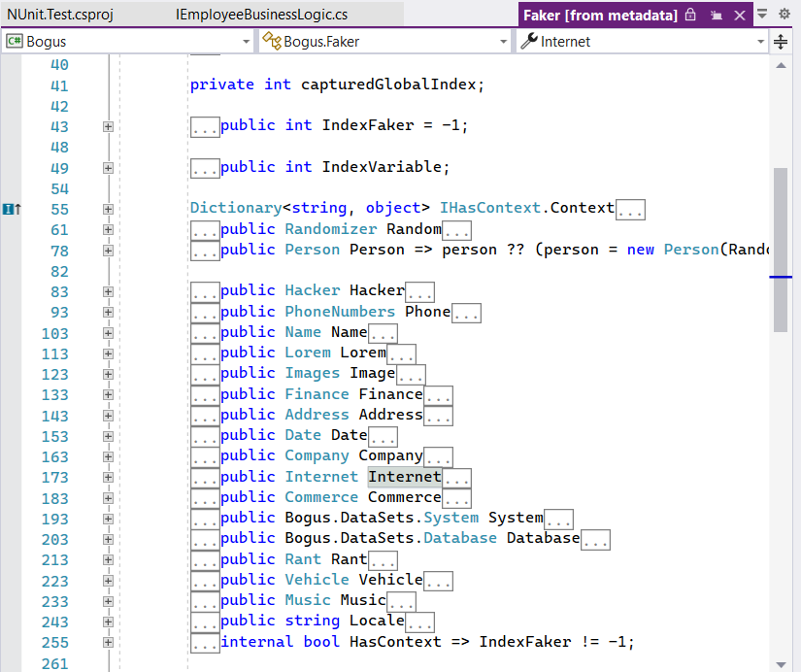The width and height of the screenshot is (801, 672).
Task: Click the split editor window icon
Action: point(781,41)
